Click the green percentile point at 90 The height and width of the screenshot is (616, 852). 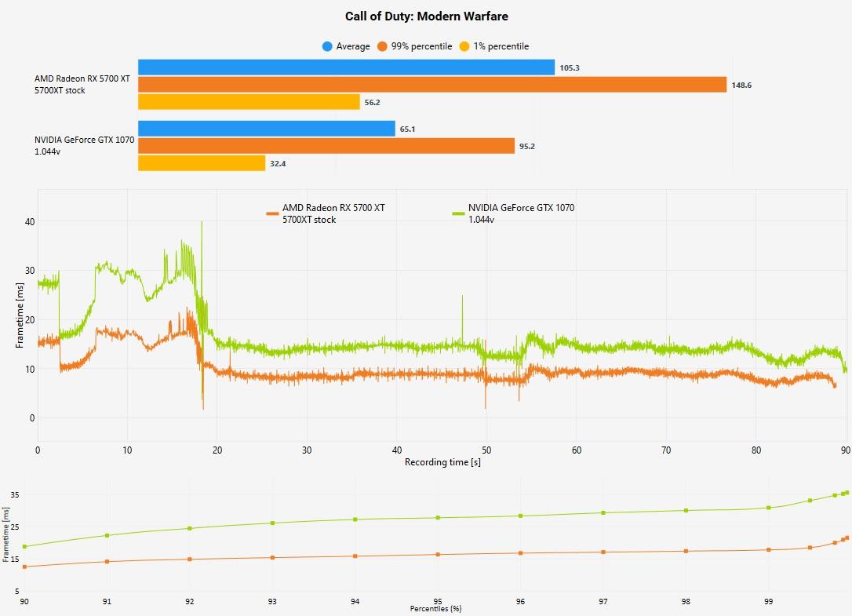(x=24, y=546)
